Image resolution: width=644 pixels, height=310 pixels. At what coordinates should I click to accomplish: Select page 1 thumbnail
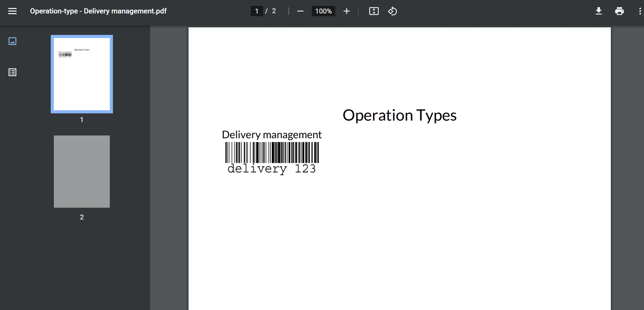click(x=82, y=74)
